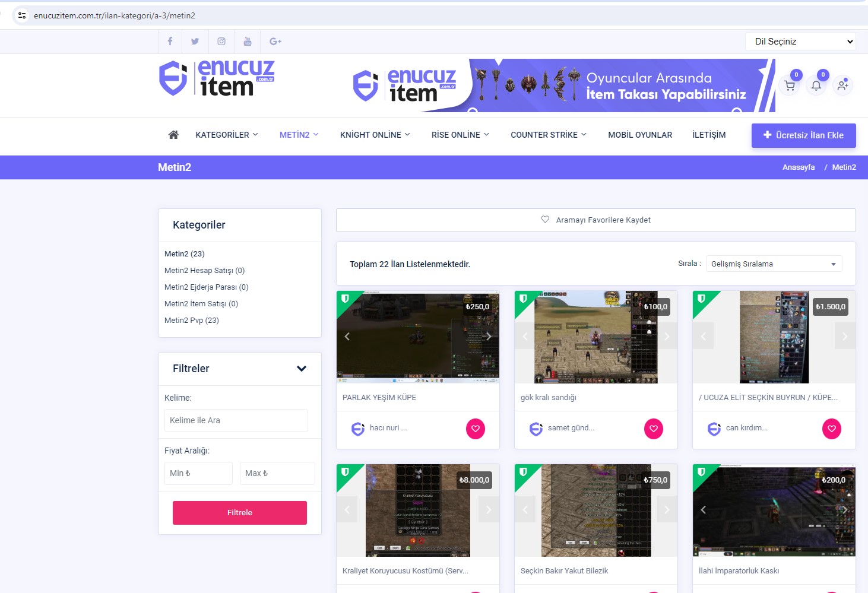Open the shopping cart icon
868x593 pixels.
(x=790, y=85)
